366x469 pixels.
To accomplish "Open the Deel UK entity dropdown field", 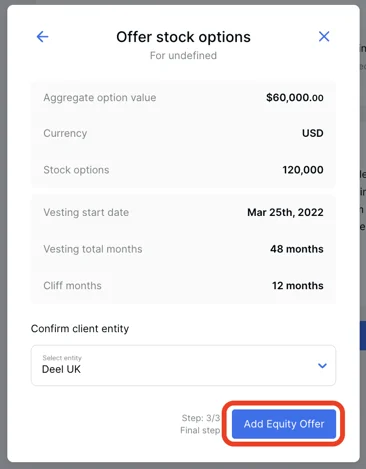I will point(183,365).
